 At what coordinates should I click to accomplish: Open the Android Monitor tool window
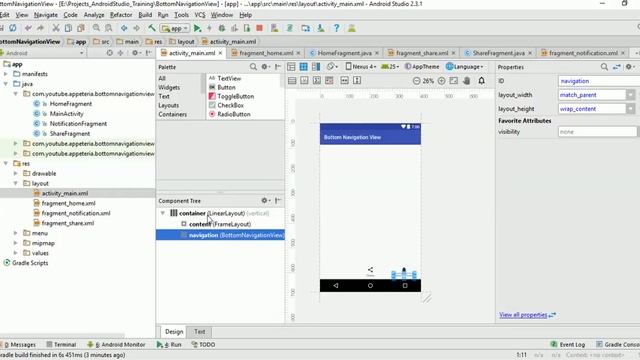(116, 344)
